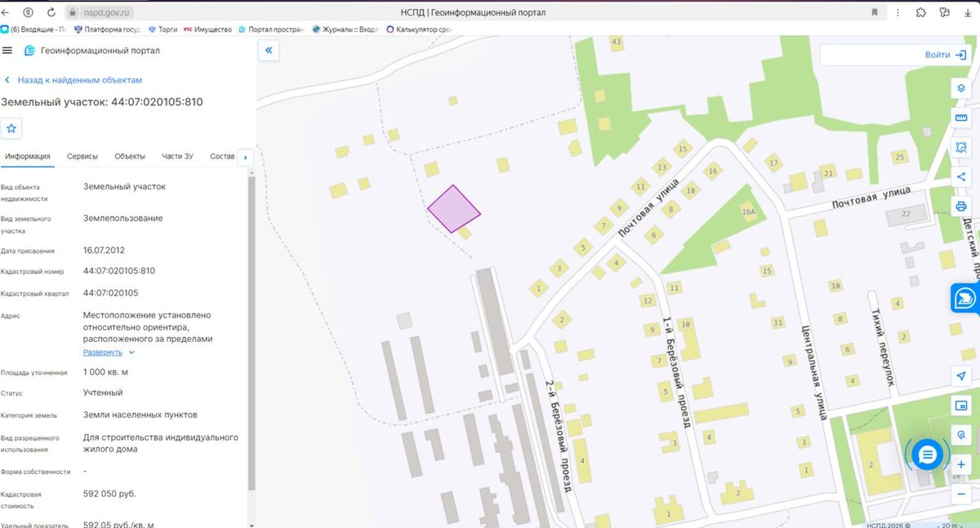Go back via Назад к найденным объектам

tap(73, 80)
